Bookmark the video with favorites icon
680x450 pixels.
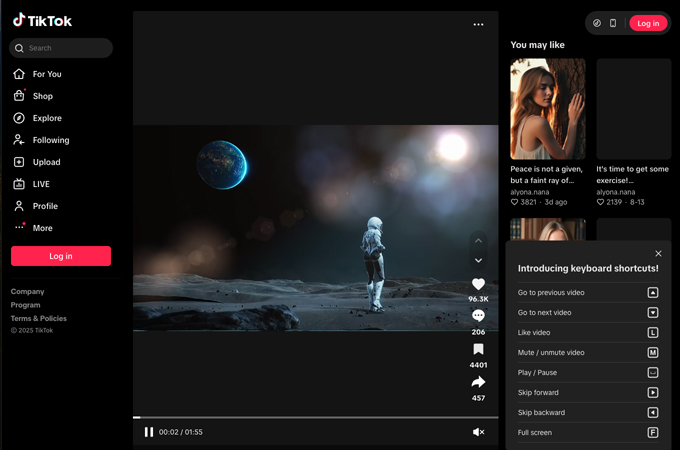[478, 349]
